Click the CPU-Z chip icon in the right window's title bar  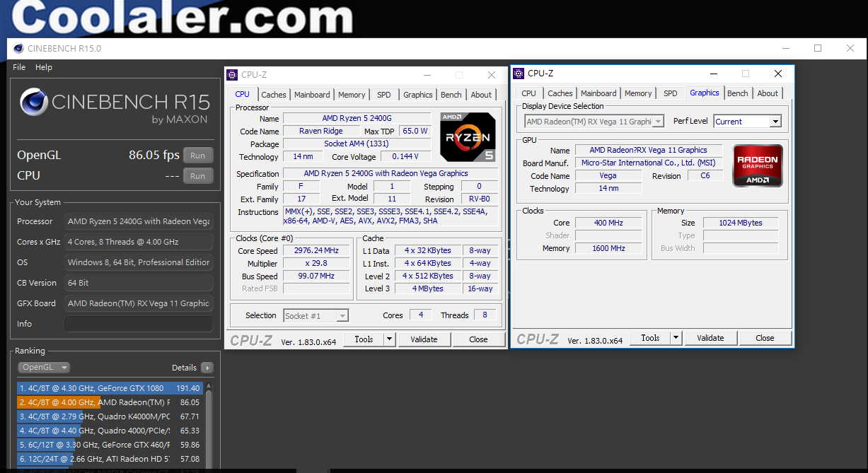click(x=519, y=74)
